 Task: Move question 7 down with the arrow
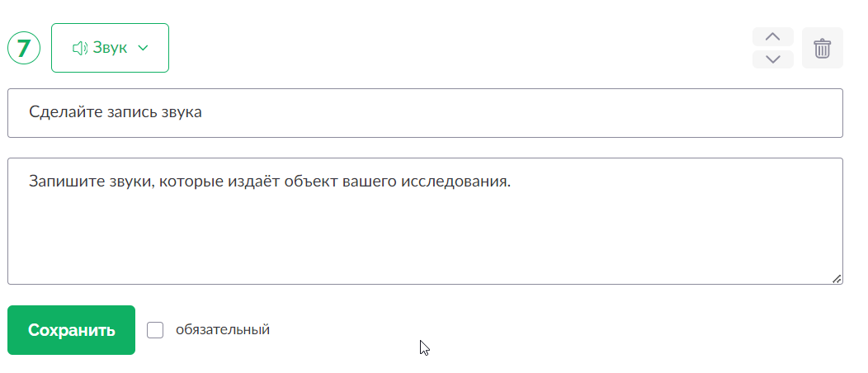[773, 59]
